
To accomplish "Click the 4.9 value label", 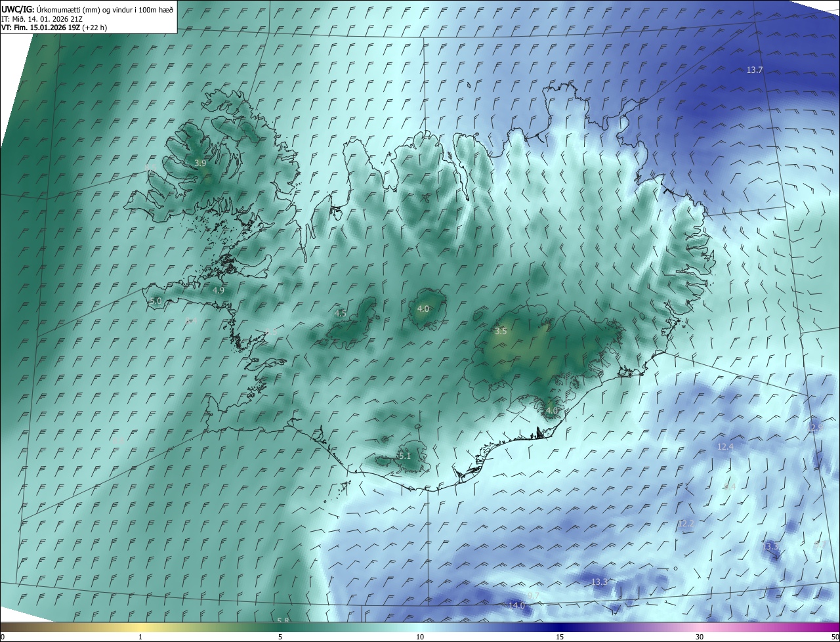I will point(219,290).
